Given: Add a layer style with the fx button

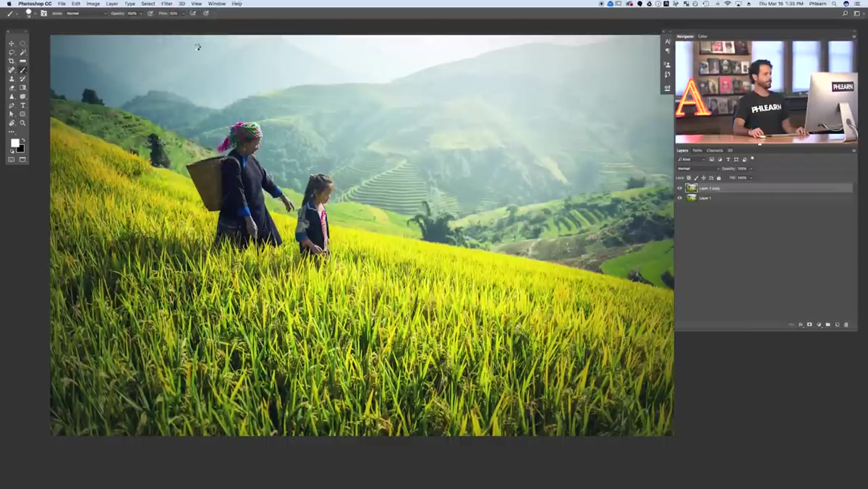Looking at the screenshot, I should tap(801, 325).
